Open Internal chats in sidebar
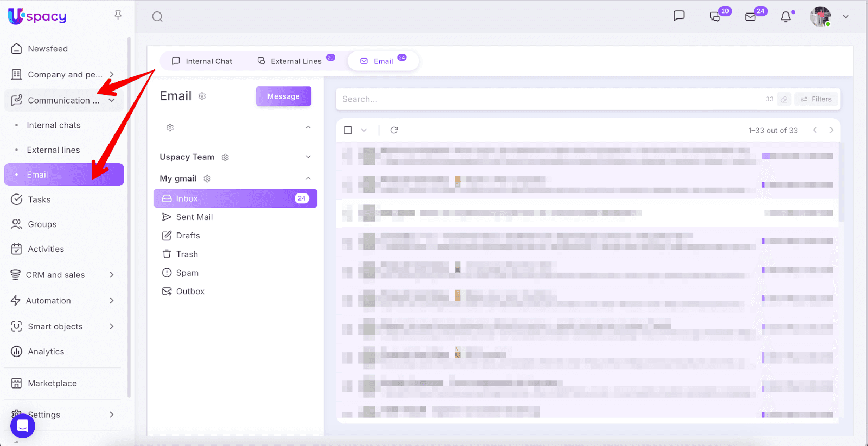 [54, 125]
